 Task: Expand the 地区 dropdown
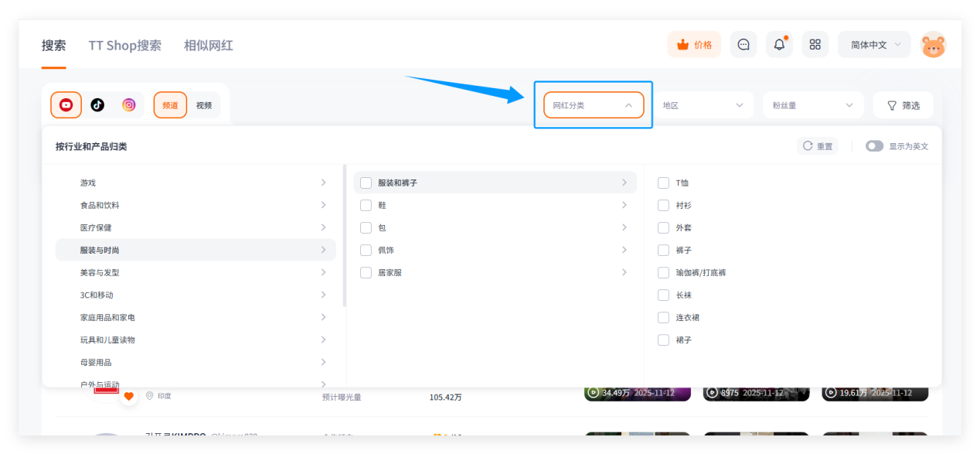click(703, 105)
